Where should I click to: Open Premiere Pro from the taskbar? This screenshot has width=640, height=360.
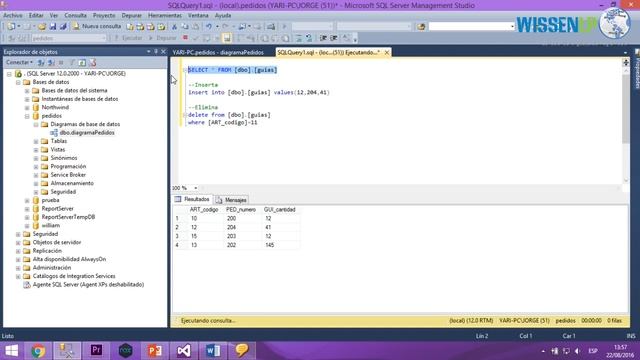96,351
